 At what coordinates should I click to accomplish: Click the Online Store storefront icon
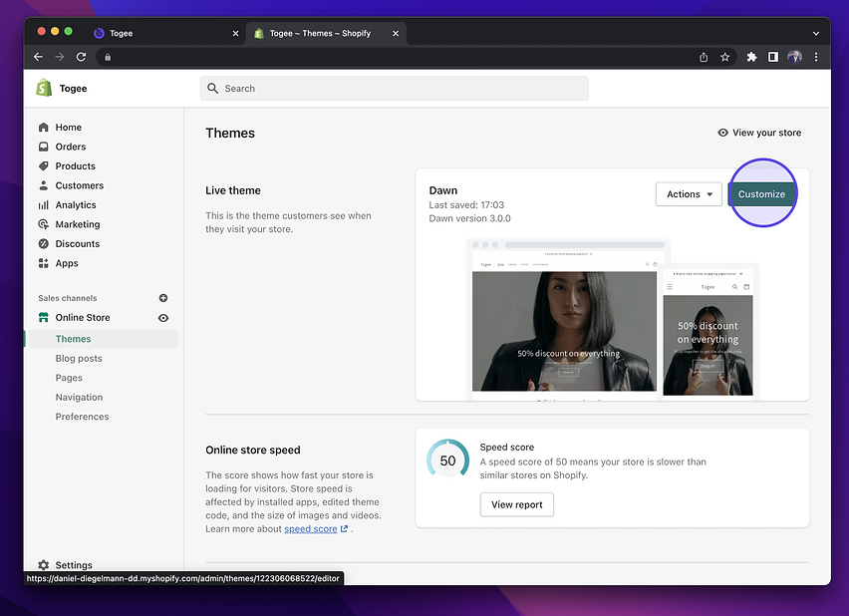[x=43, y=318]
